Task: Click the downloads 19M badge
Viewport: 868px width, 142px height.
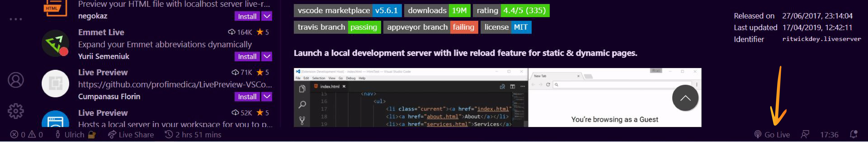Action: 437,11
